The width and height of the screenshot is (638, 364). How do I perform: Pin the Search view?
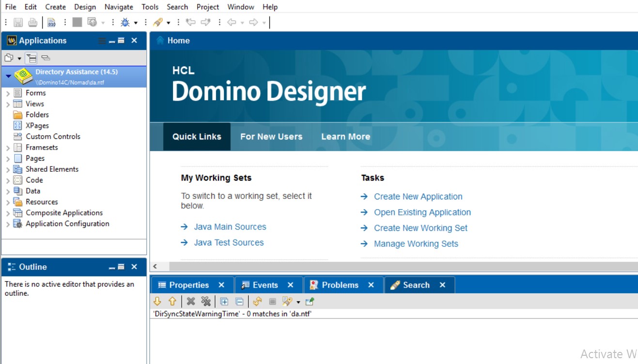[x=310, y=302]
